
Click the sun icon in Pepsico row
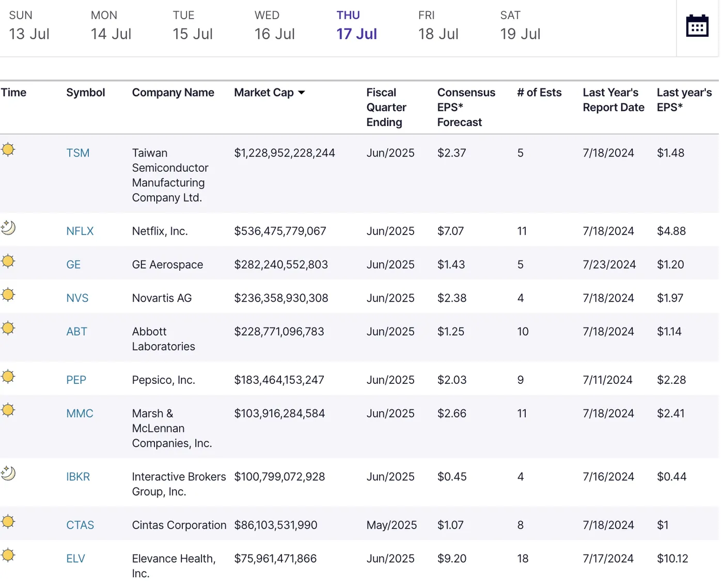(x=8, y=377)
